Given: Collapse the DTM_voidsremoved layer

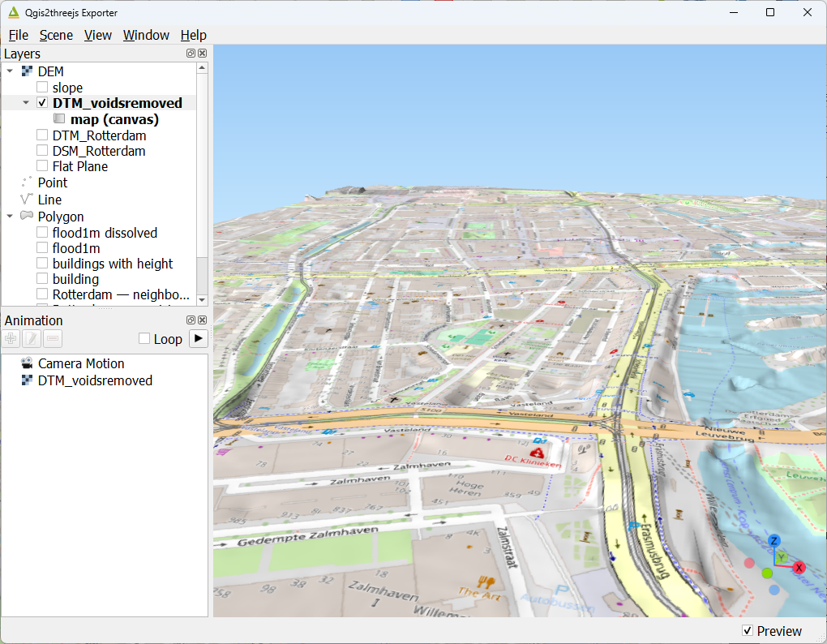Looking at the screenshot, I should [25, 103].
